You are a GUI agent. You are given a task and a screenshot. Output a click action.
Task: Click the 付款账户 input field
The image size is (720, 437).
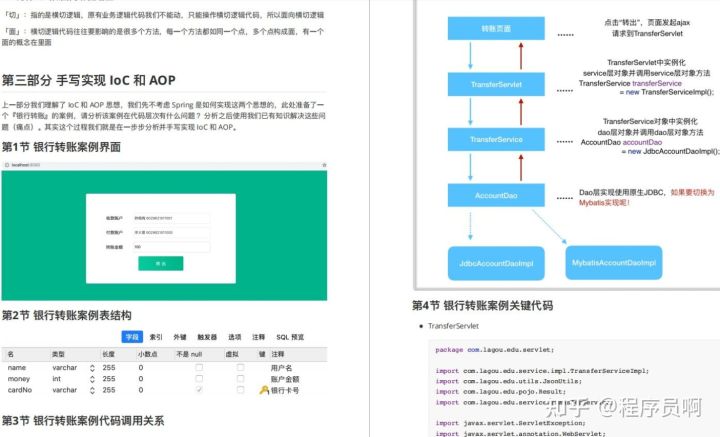[x=171, y=233]
